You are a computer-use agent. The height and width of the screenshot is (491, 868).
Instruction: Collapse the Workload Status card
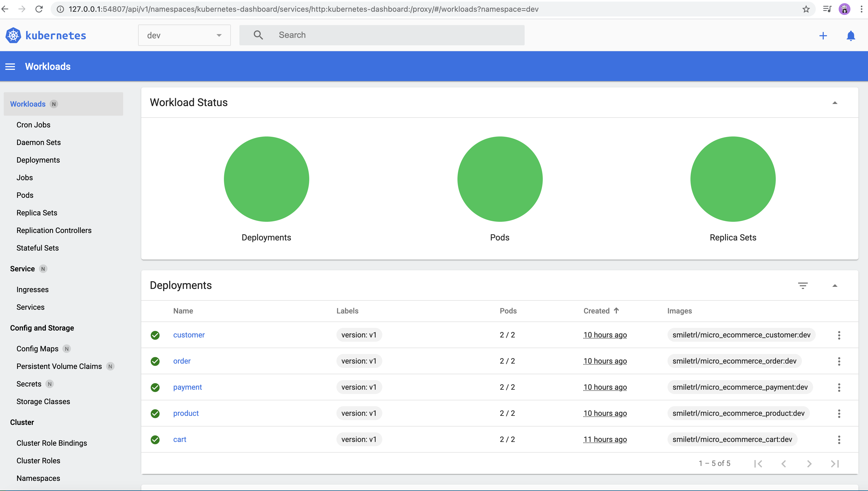pos(835,103)
